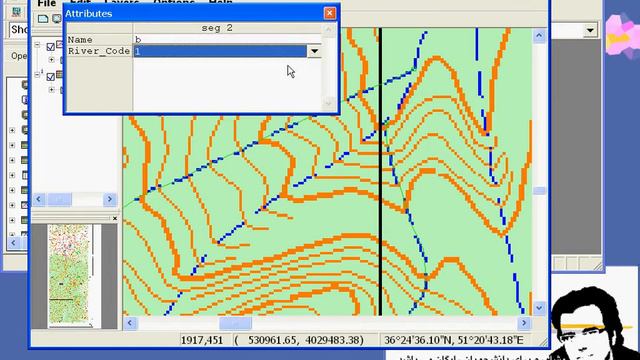Click the monitor-shaped toolbar icon in map window
Screen dimensions: 640x360
click(57, 18)
